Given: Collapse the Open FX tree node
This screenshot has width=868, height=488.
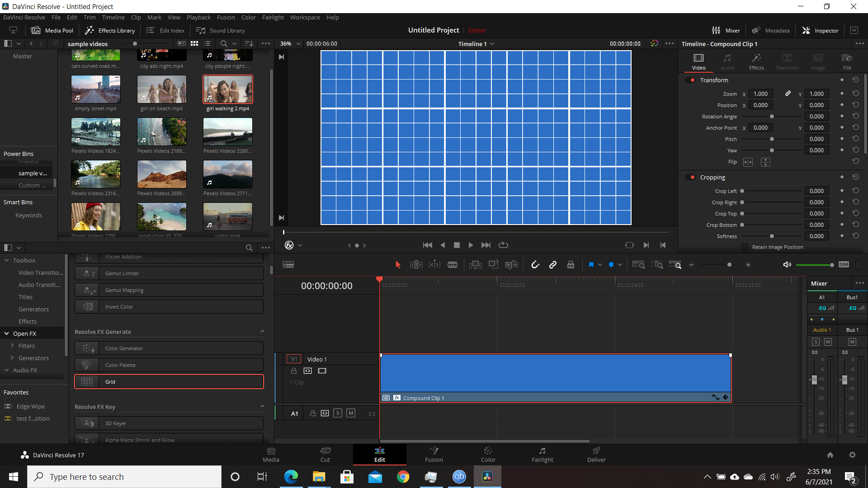Looking at the screenshot, I should 7,333.
